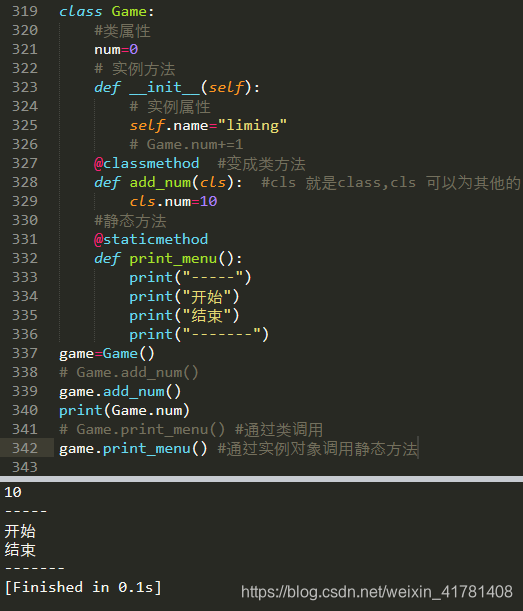The image size is (523, 611).
Task: Click the commented '# Game.add_num()' line
Action: 129,373
